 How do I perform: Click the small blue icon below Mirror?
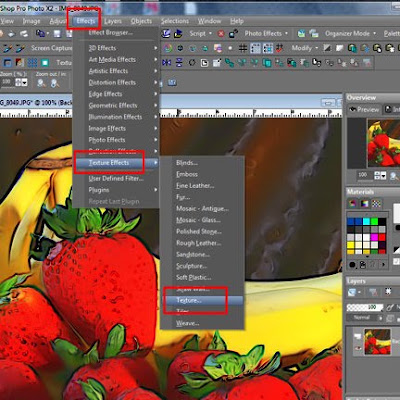pos(172,82)
